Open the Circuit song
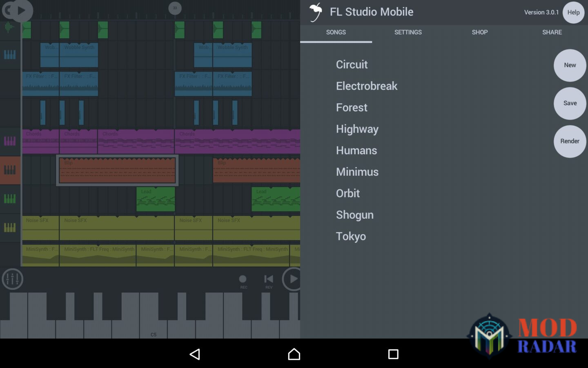This screenshot has height=368, width=588. pos(352,65)
